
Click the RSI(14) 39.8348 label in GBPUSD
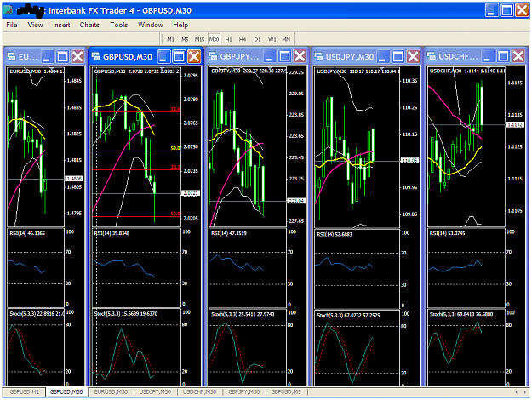point(112,233)
